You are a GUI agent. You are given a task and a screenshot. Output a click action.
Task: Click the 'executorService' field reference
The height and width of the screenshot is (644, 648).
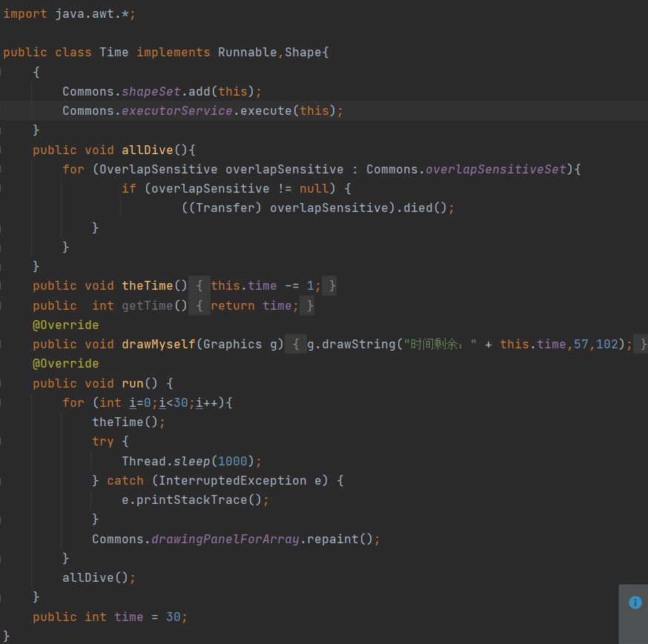tap(177, 110)
